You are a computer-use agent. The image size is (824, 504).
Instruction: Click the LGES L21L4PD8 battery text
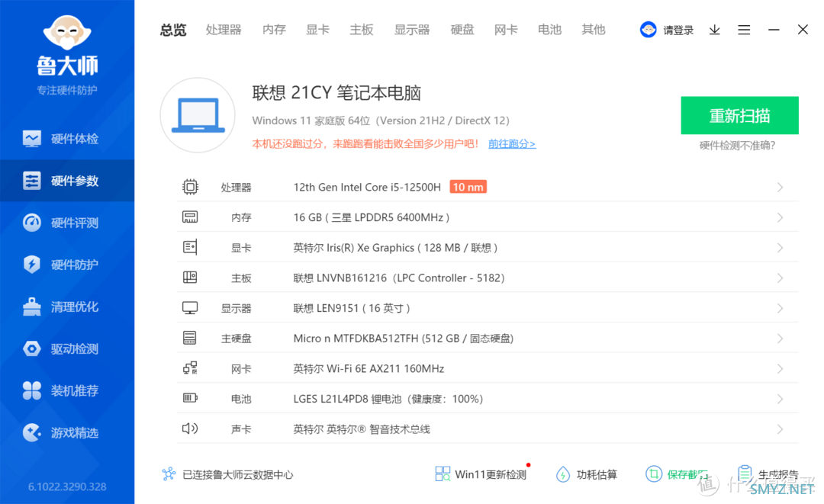[388, 399]
